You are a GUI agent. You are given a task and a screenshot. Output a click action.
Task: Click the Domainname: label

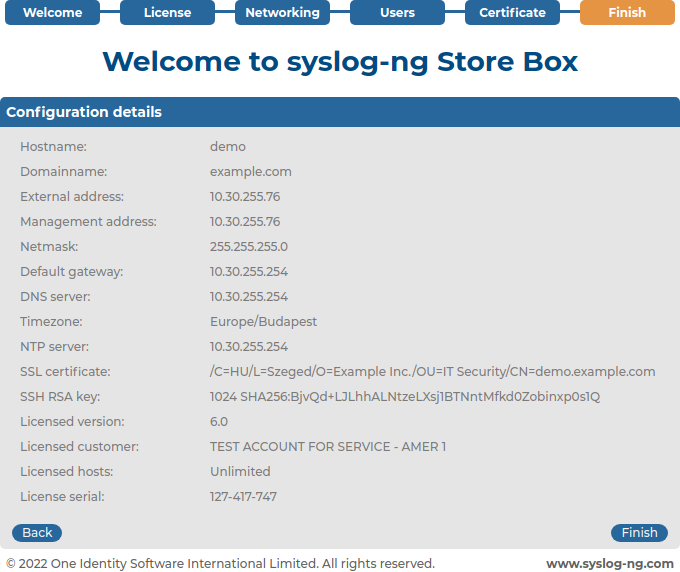point(64,172)
